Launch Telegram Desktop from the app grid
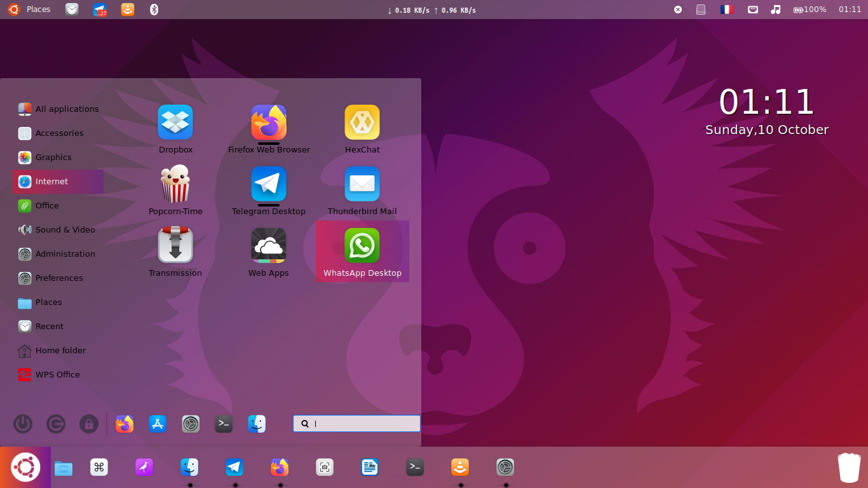868x488 pixels. tap(269, 191)
